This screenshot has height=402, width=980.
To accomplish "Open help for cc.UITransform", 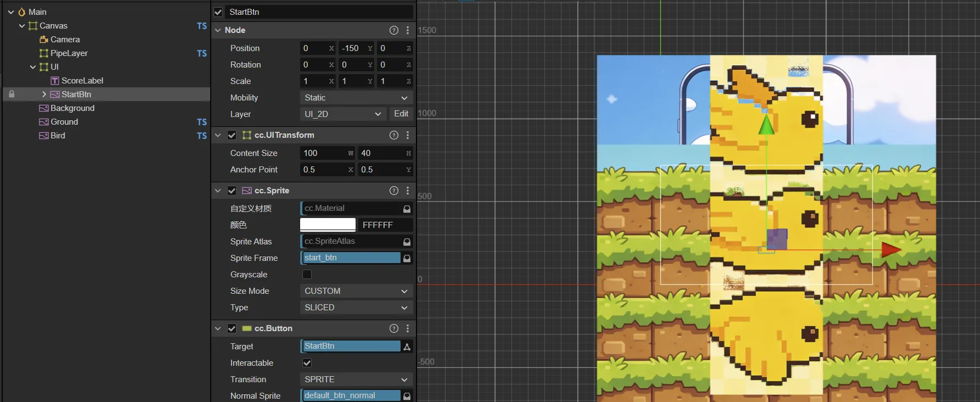I will click(x=394, y=135).
